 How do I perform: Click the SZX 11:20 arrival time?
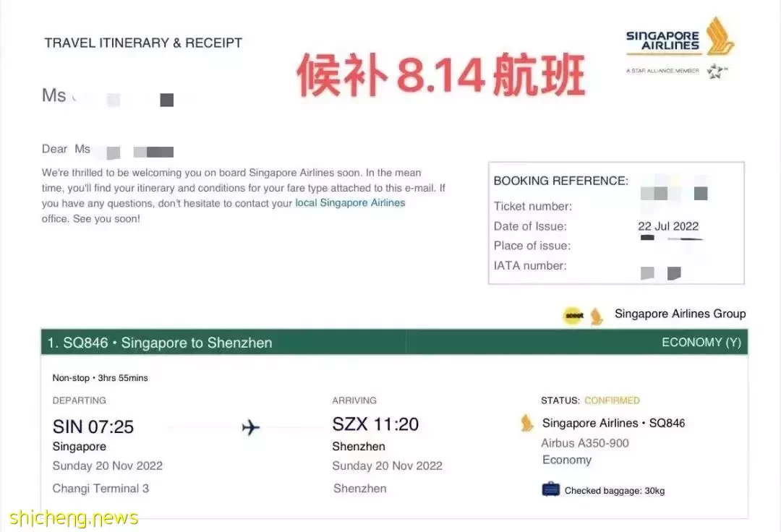click(x=375, y=424)
